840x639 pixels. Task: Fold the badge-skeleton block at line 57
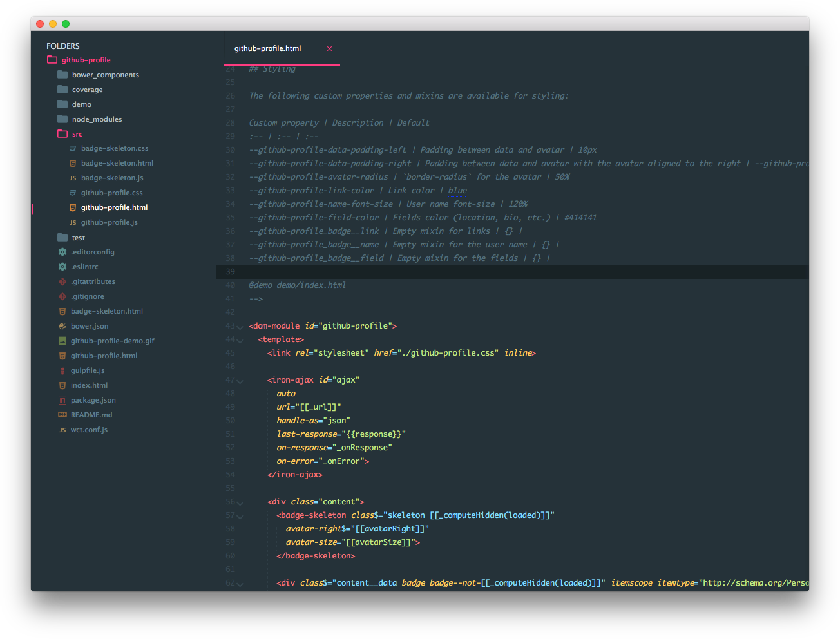coord(240,516)
